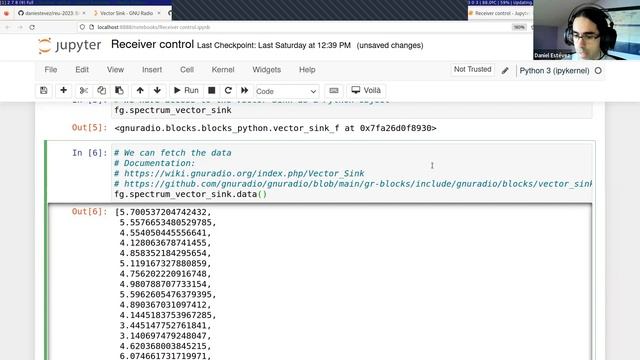This screenshot has width=640, height=360.
Task: Launch Voilà preview button
Action: coord(366,91)
